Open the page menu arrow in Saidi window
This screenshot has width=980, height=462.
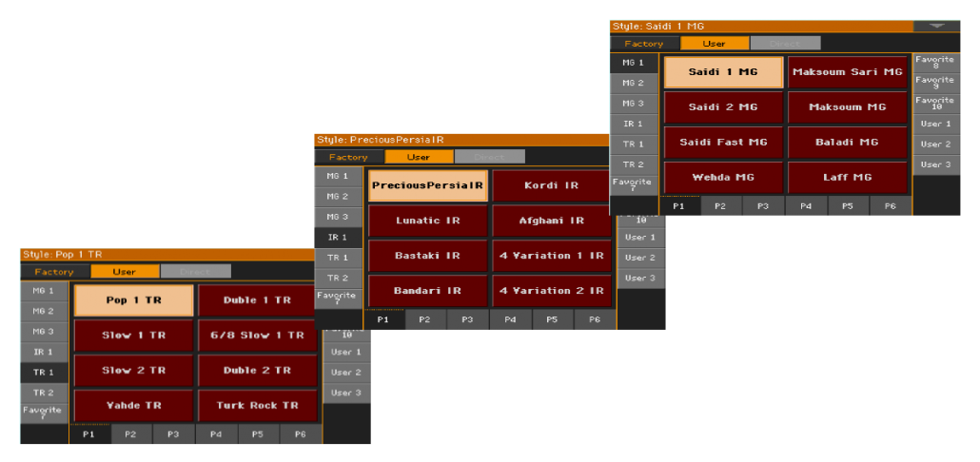point(936,27)
